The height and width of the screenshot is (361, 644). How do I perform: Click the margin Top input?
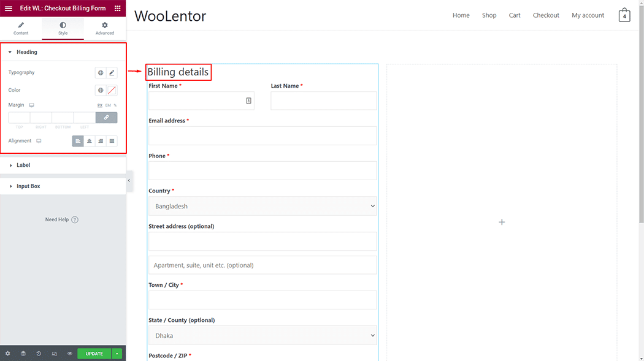(19, 118)
